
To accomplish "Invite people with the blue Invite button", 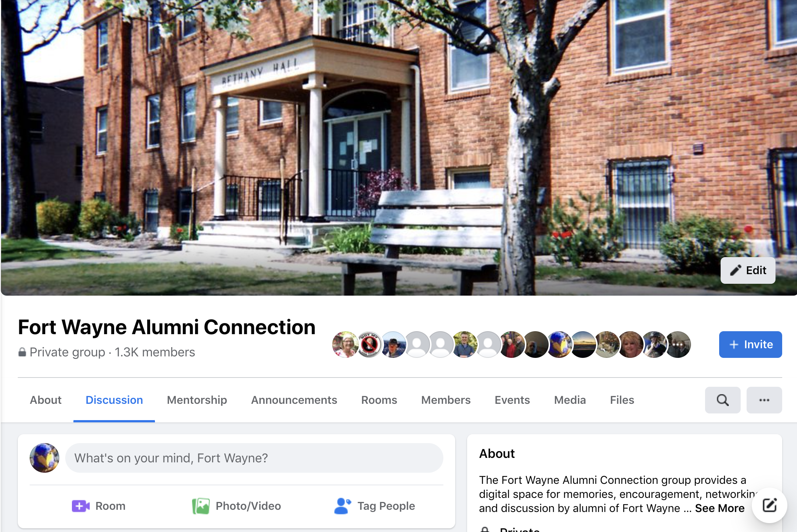I will [750, 345].
